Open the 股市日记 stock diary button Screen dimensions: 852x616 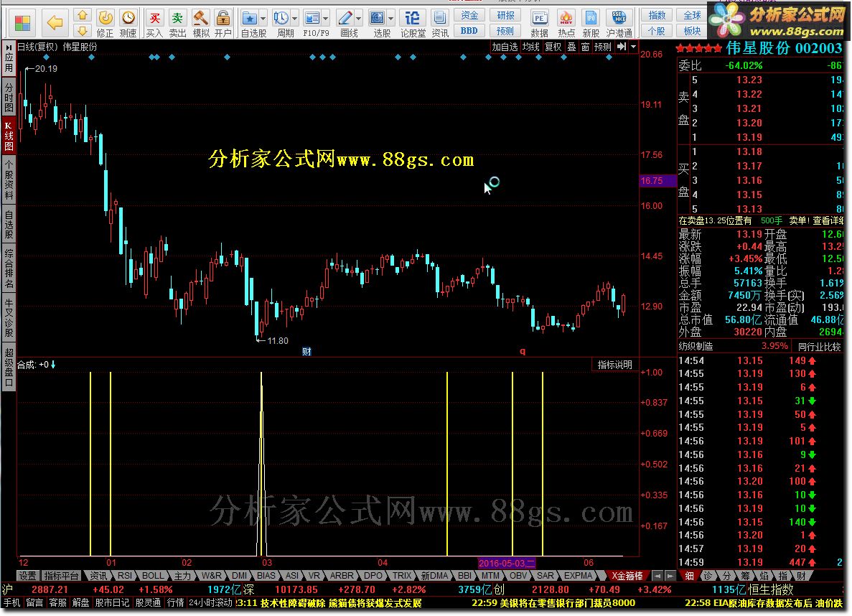coord(112,603)
